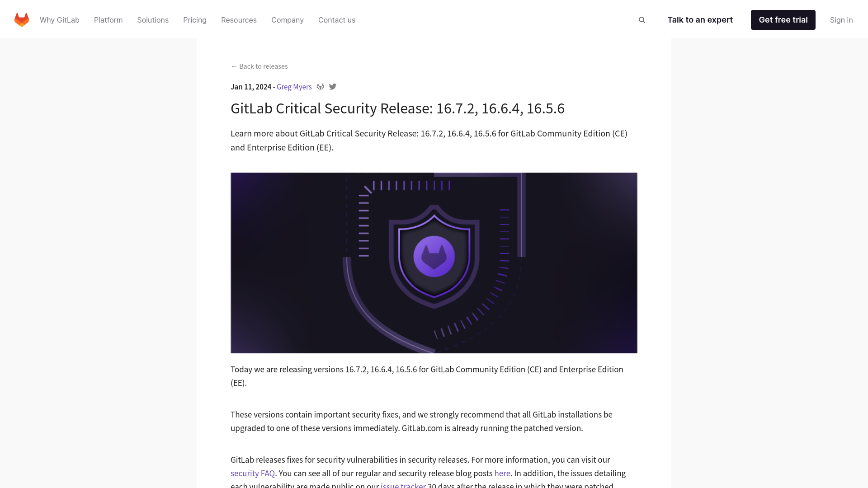Click the Sign in text link
Screen dimensions: 868x488
pos(841,20)
